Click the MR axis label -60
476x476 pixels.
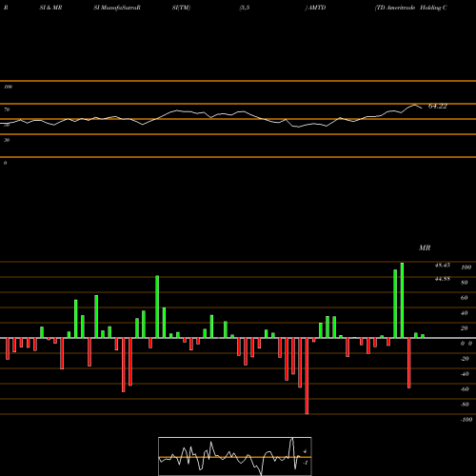tap(465, 389)
